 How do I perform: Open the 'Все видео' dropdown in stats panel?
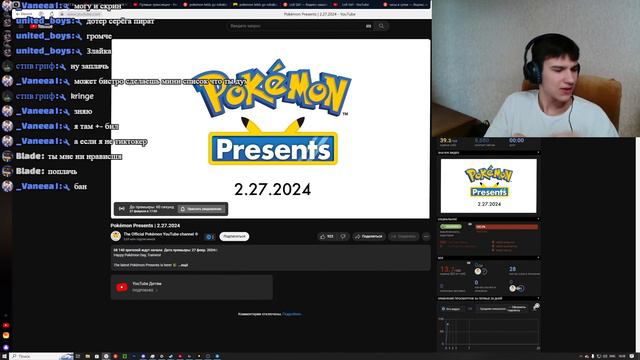tap(452, 309)
